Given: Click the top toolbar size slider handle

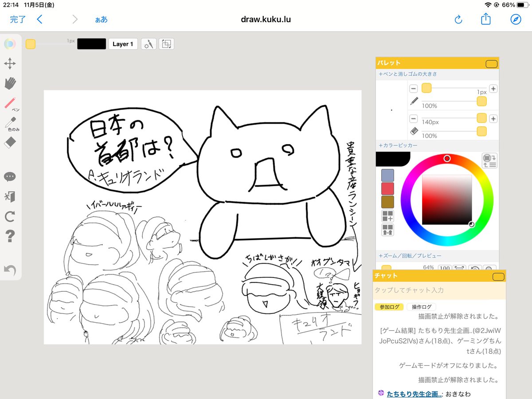Looking at the screenshot, I should 31,44.
